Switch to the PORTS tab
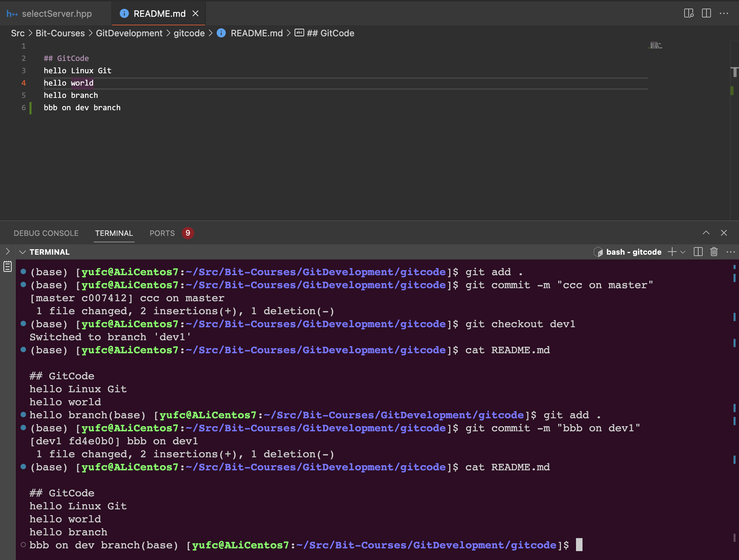 (x=162, y=233)
